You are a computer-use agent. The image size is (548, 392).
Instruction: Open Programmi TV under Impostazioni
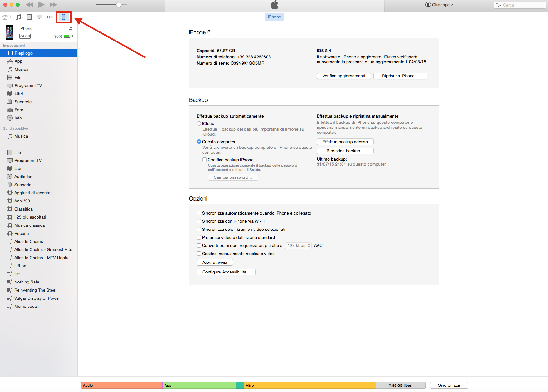click(x=39, y=85)
